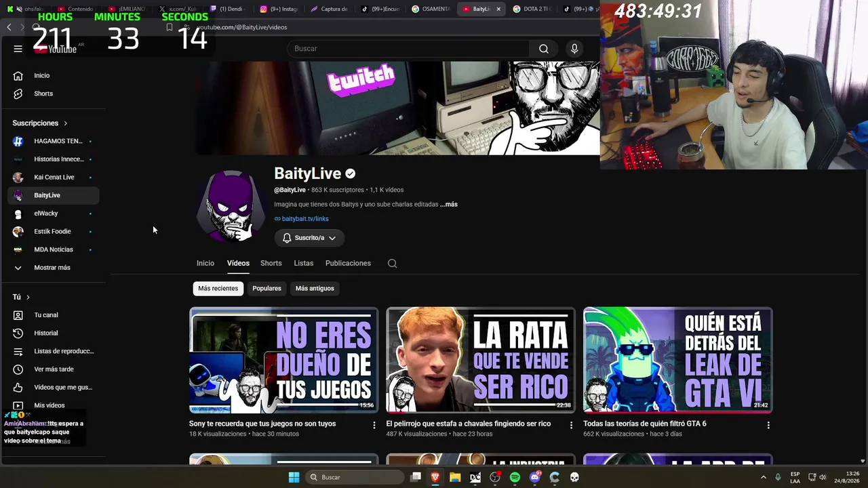This screenshot has width=868, height=488.
Task: Open the HAGAMOS TEN... subscription channel
Action: 54,141
